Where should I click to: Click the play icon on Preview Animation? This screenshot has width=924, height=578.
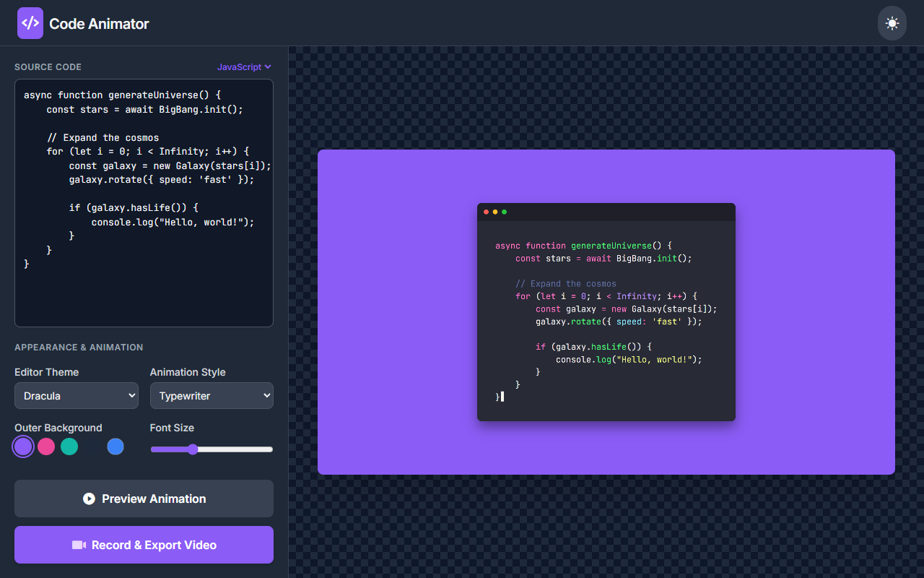click(88, 499)
